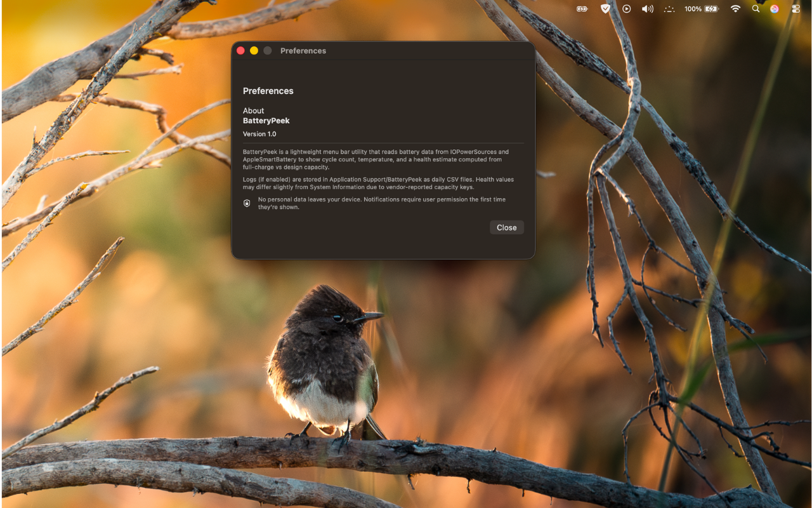The image size is (812, 508).
Task: Click the shield status icon in menu bar
Action: (605, 9)
